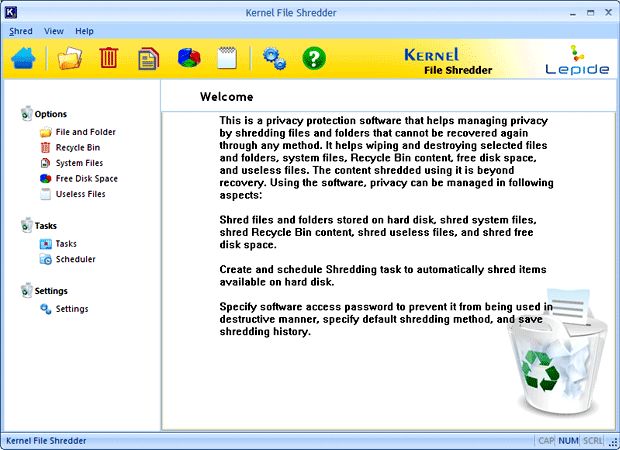
Task: Open Useless Files from the sidebar
Action: point(80,194)
